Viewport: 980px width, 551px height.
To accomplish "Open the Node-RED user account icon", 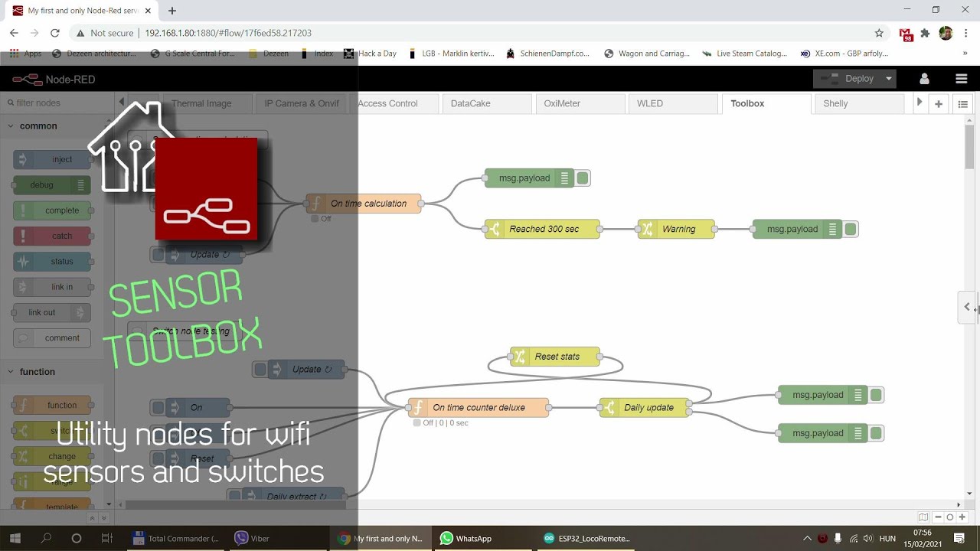I will pos(924,79).
